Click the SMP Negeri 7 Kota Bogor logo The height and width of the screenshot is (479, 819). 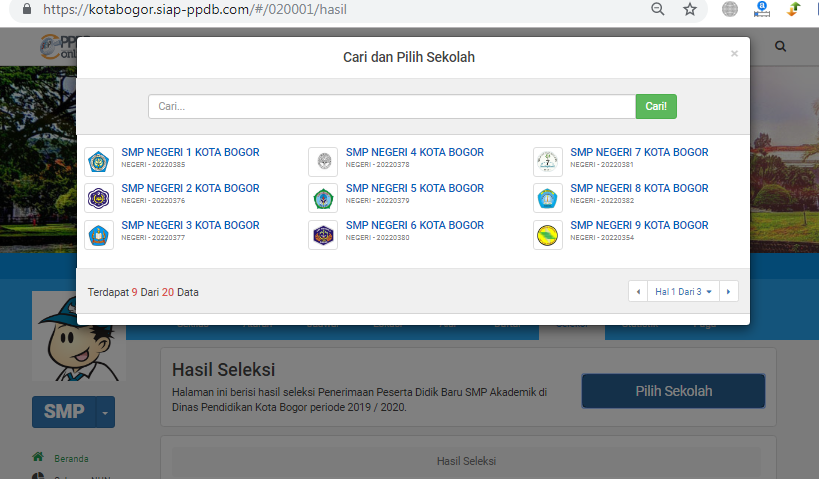[548, 162]
